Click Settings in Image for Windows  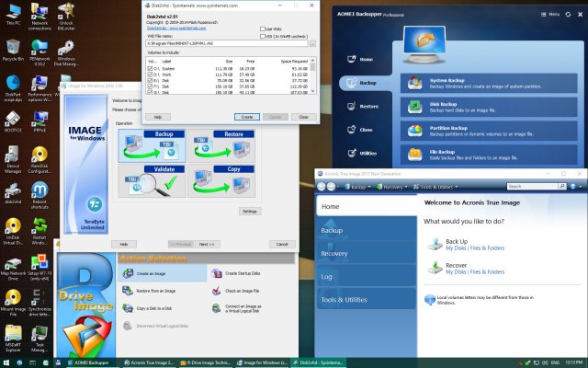pyautogui.click(x=250, y=211)
